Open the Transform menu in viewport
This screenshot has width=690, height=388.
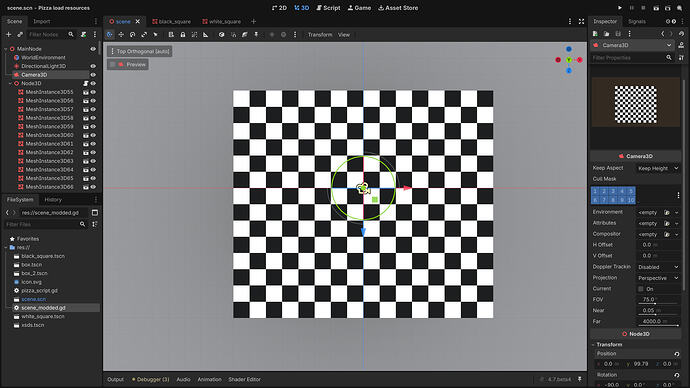tap(320, 34)
